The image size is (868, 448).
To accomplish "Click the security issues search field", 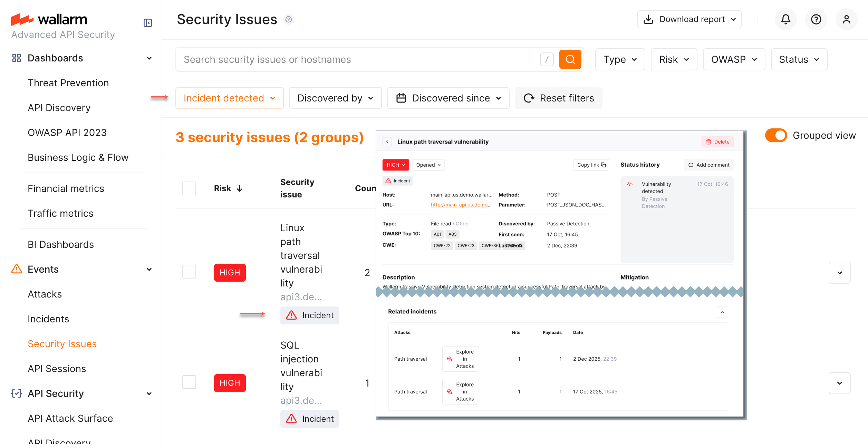I will pyautogui.click(x=345, y=59).
